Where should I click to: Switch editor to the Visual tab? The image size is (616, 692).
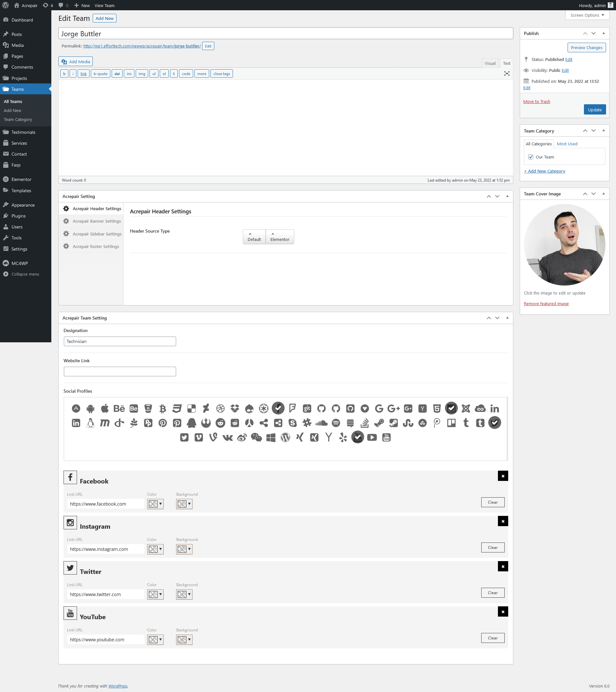(x=490, y=63)
